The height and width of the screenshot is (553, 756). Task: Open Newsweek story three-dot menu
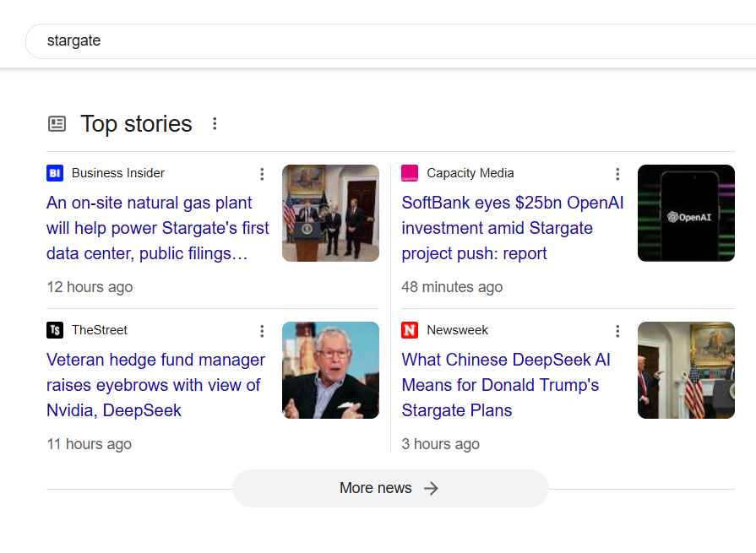[617, 331]
